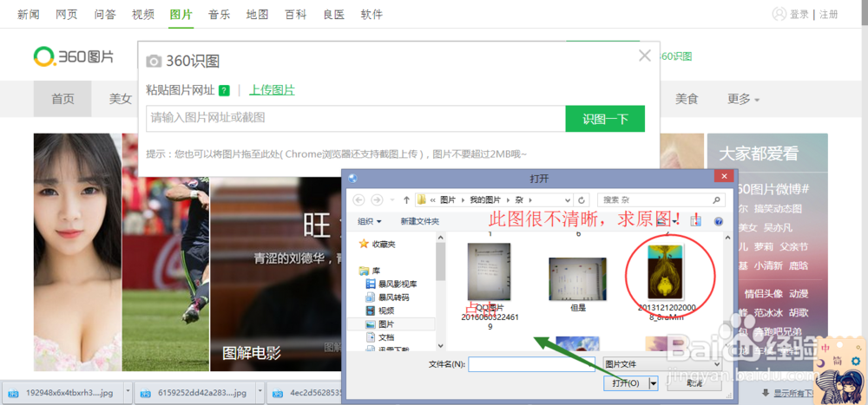This screenshot has height=405, width=868.
Task: Click the 识图一下 button
Action: pos(605,119)
